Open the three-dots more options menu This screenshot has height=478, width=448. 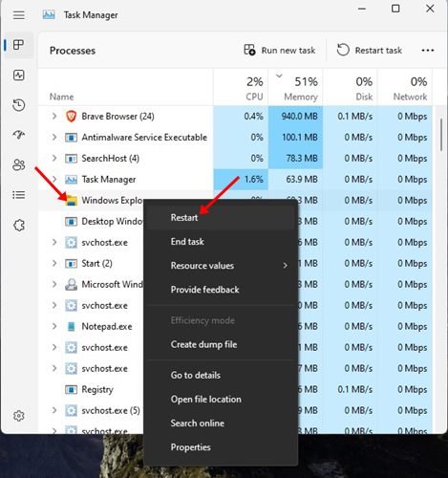[x=428, y=50]
